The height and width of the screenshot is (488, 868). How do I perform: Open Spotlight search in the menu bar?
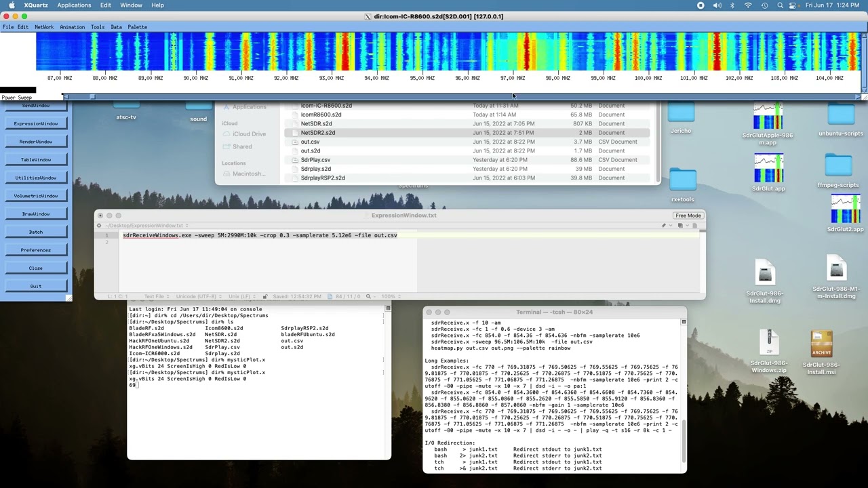click(781, 5)
